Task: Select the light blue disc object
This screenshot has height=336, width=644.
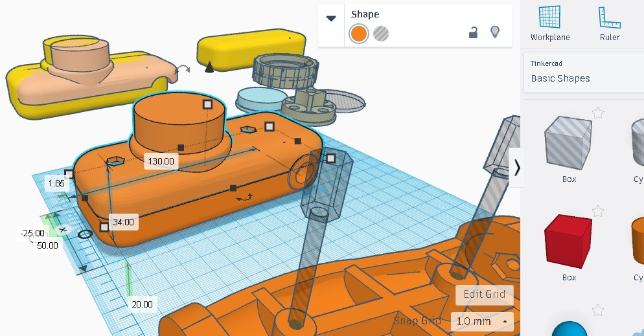Action: click(260, 99)
